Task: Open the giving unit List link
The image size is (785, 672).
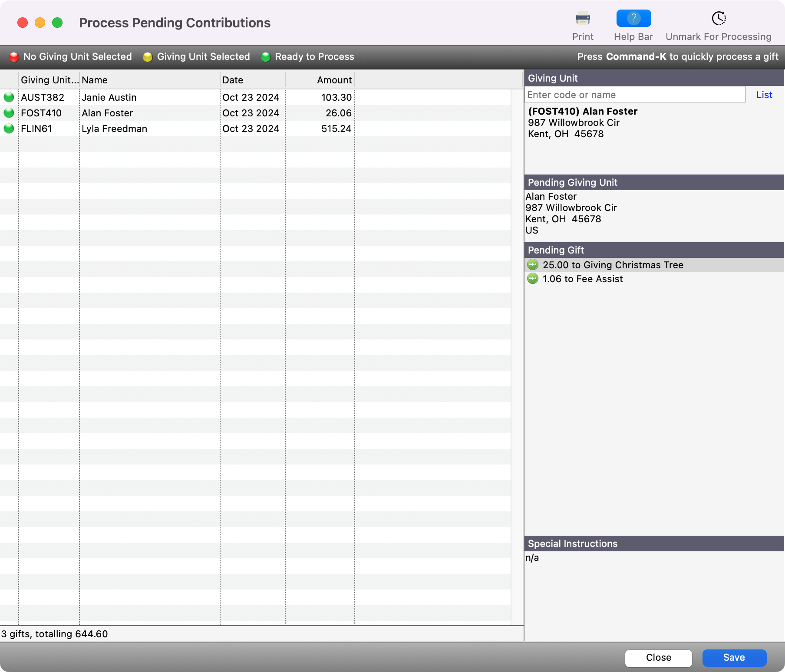Action: click(764, 95)
